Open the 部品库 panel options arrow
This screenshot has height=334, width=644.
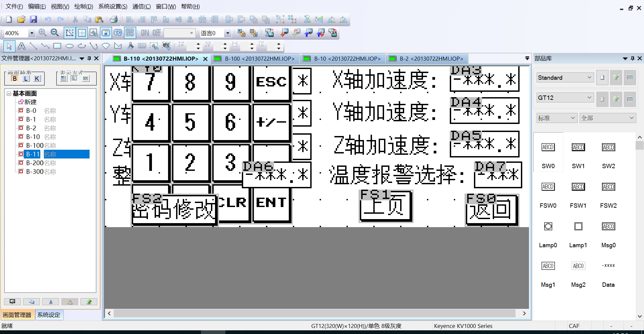625,58
